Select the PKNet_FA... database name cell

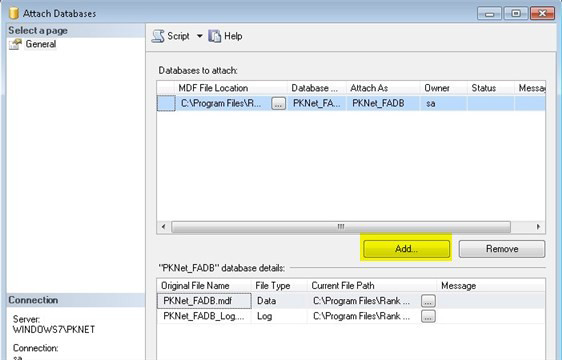click(316, 103)
